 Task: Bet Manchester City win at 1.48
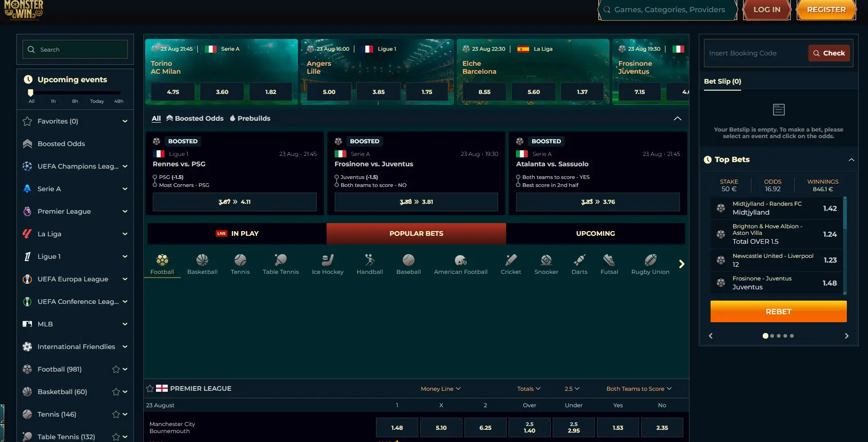397,427
